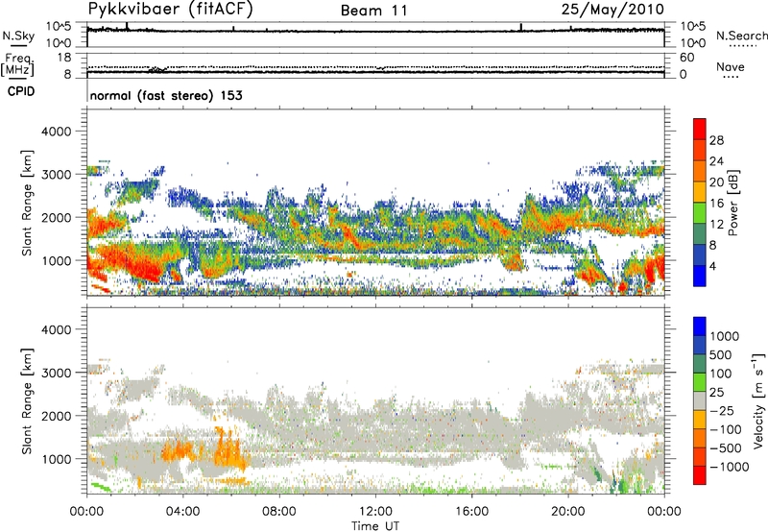Click Nave axis value 60
The width and height of the screenshot is (768, 532).
tap(686, 58)
